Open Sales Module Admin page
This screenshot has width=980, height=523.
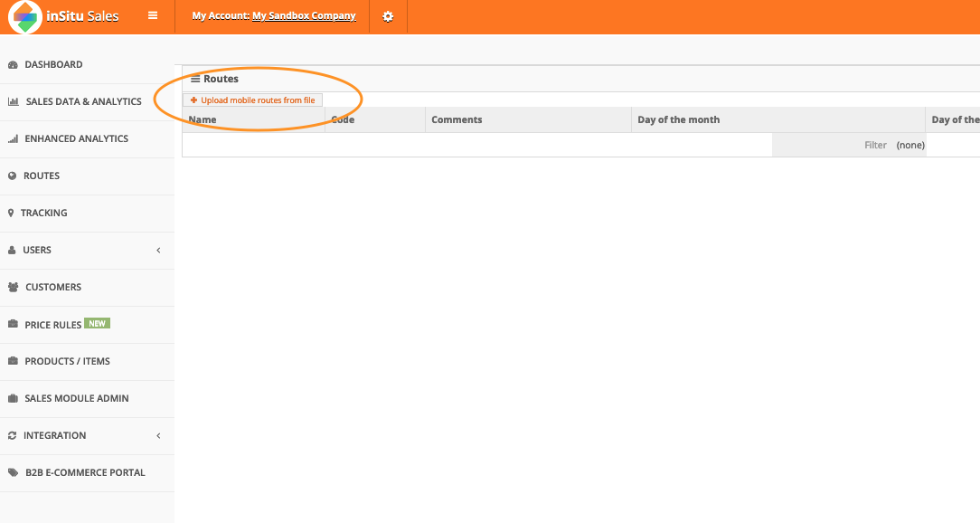(76, 399)
